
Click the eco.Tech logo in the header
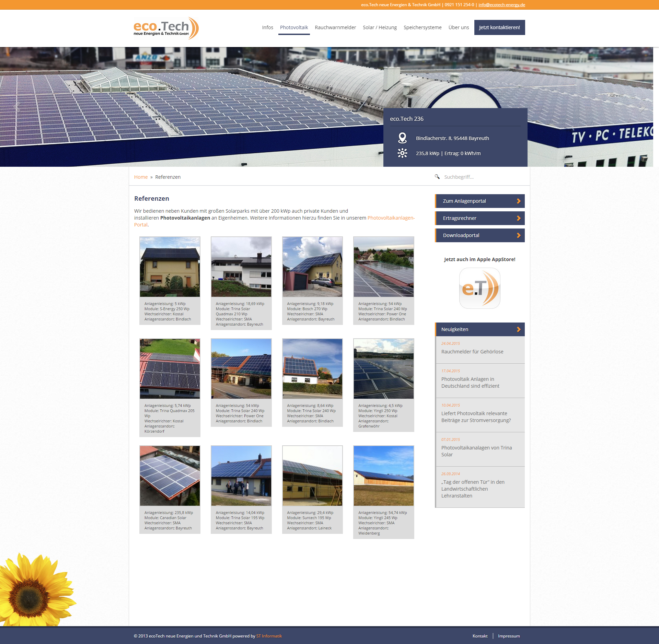166,28
